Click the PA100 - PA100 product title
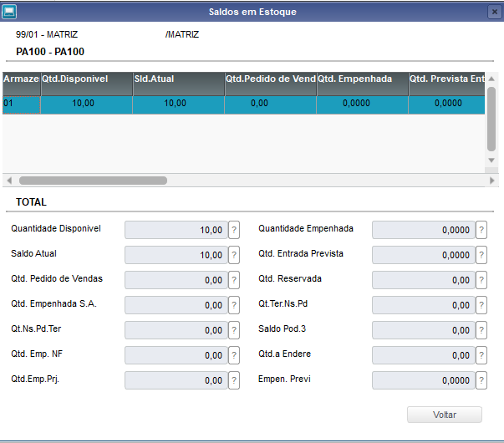This screenshot has width=504, height=443. pyautogui.click(x=50, y=52)
